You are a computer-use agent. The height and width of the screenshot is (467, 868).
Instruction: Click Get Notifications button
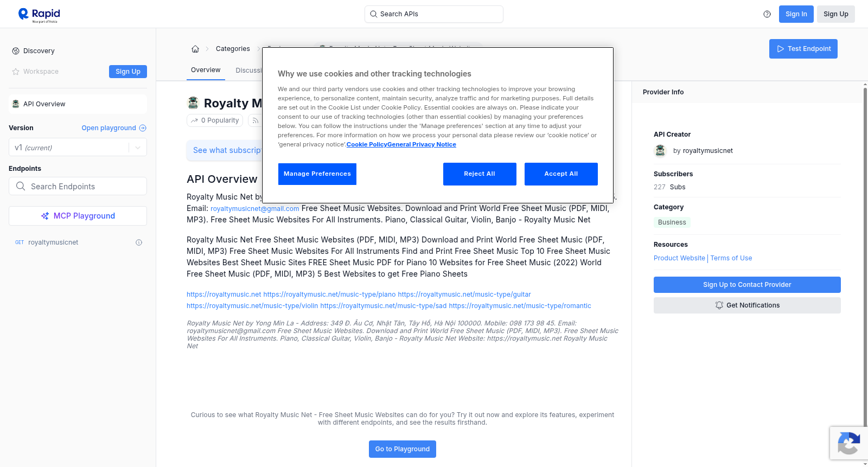[747, 305]
